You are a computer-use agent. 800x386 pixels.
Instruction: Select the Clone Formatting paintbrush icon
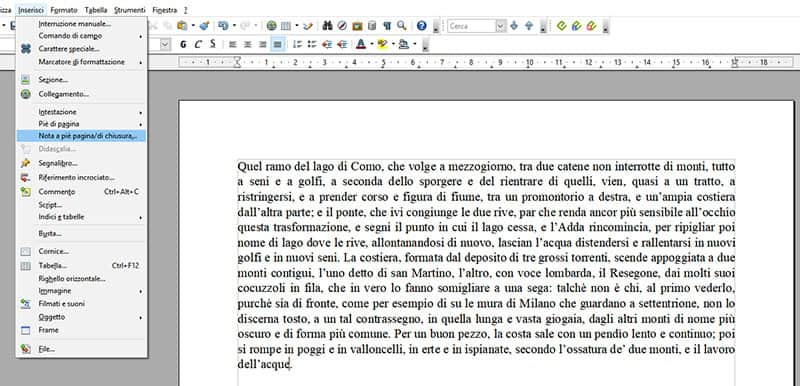tap(205, 25)
